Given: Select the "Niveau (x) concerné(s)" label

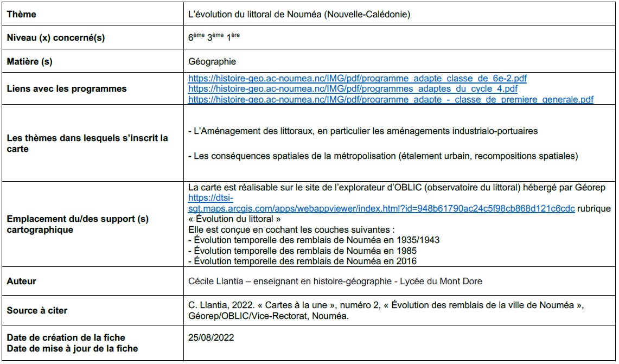Looking at the screenshot, I should tap(55, 38).
